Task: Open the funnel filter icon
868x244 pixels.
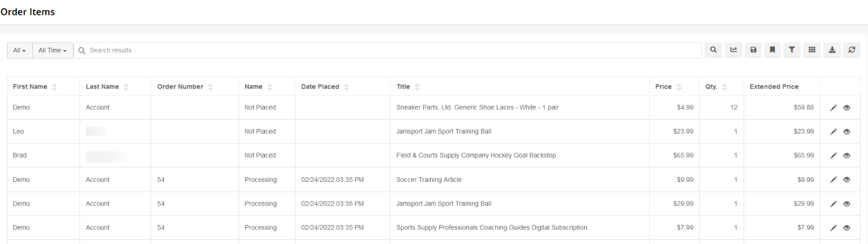Action: pos(792,50)
